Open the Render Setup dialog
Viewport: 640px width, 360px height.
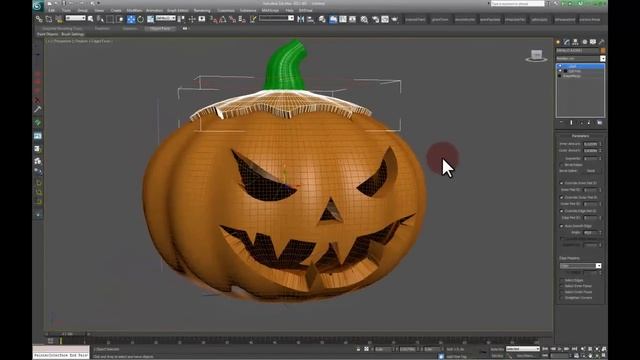click(375, 19)
